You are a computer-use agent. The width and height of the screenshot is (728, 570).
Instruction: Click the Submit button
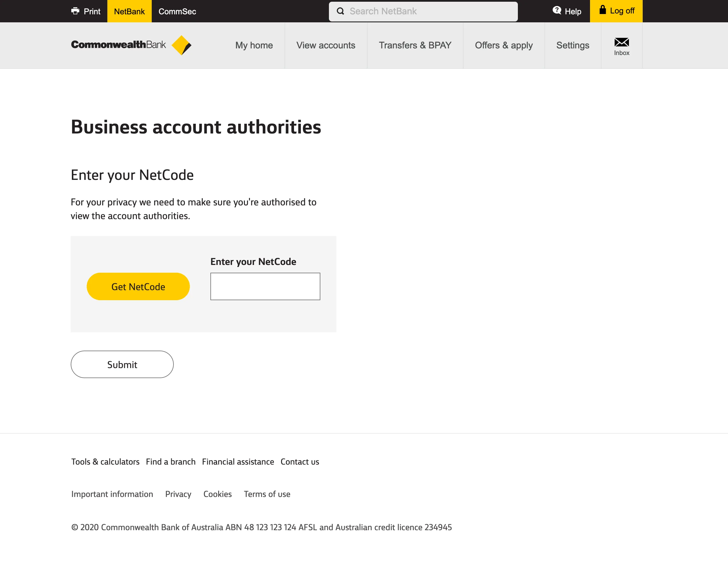[122, 364]
